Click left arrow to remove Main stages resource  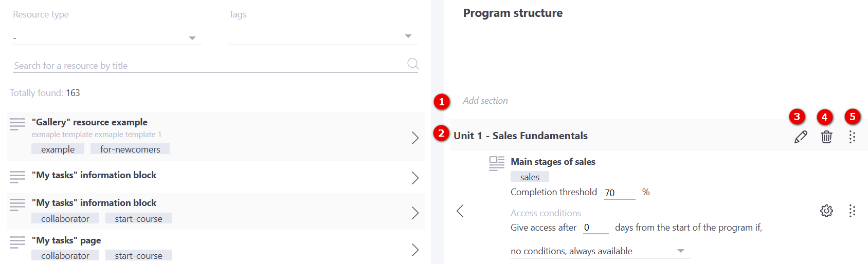[460, 211]
